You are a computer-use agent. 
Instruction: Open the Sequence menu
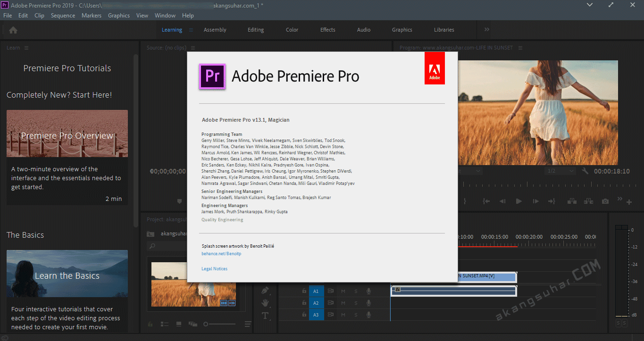(x=63, y=16)
